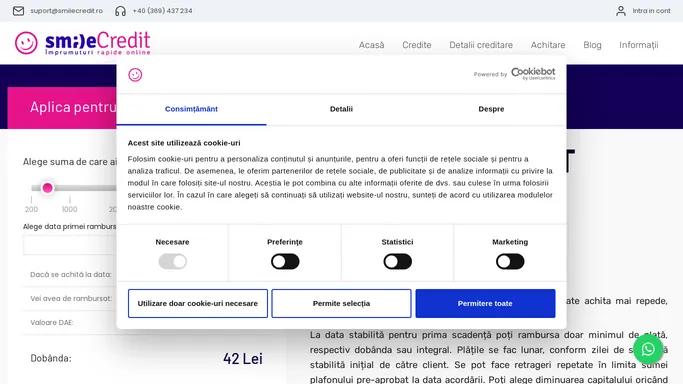
Task: Click the suport@smilecredit.ro email link
Action: [67, 11]
